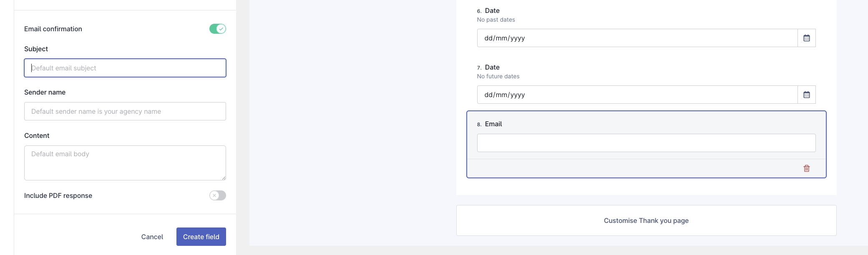The height and width of the screenshot is (255, 868).
Task: Open the Customise Thank you page editor
Action: click(x=646, y=220)
